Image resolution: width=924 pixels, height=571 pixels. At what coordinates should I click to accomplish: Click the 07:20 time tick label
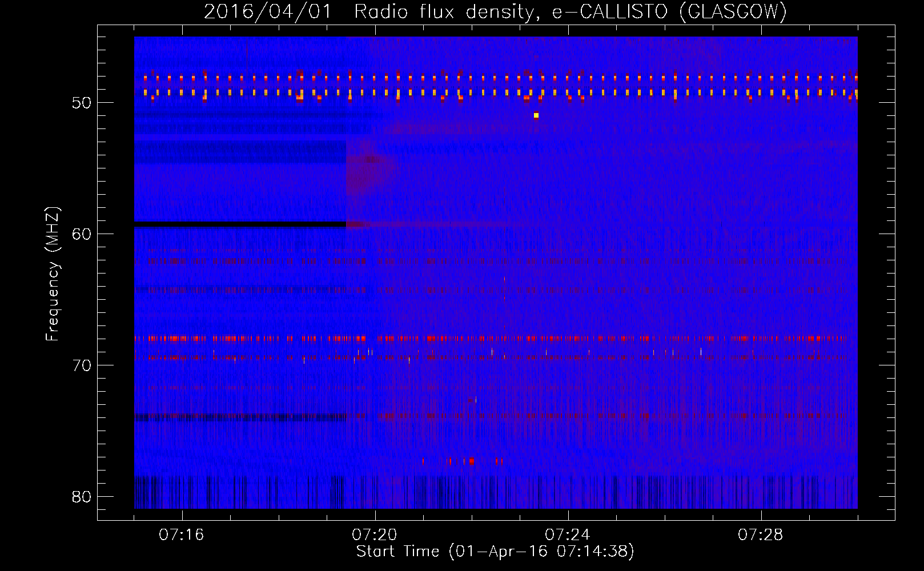tap(375, 535)
